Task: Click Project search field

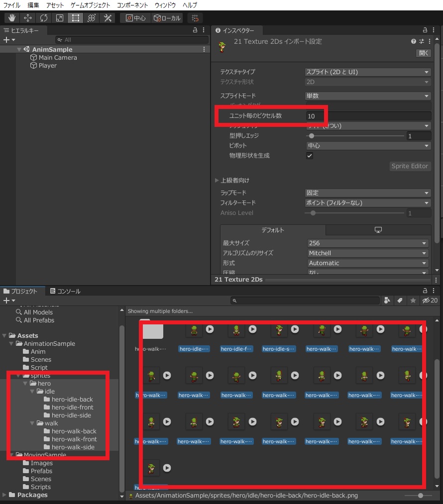Action: tap(305, 301)
